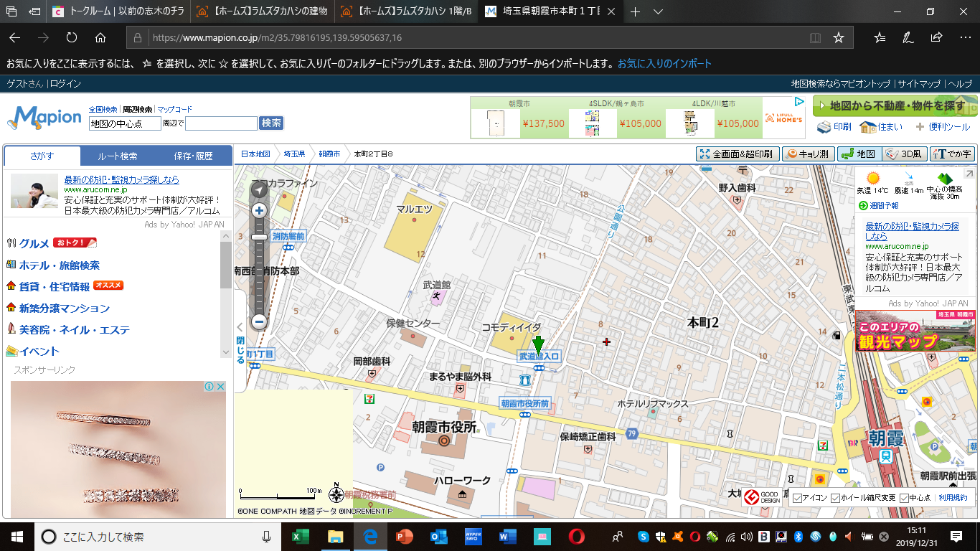Expand the weather widget arrow
The height and width of the screenshot is (551, 980).
[x=969, y=174]
